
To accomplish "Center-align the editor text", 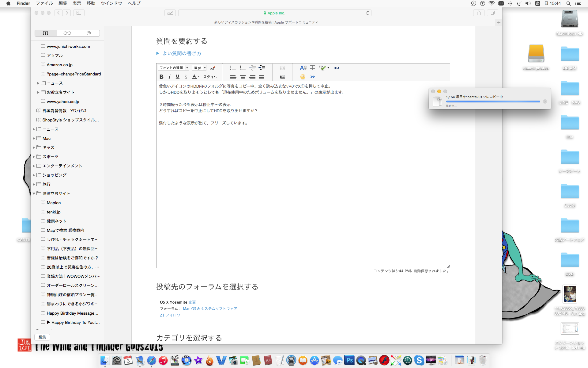I will [x=243, y=77].
